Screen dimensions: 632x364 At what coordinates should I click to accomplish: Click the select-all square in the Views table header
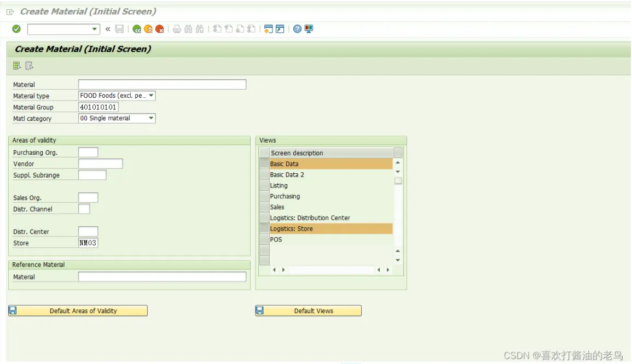click(264, 153)
